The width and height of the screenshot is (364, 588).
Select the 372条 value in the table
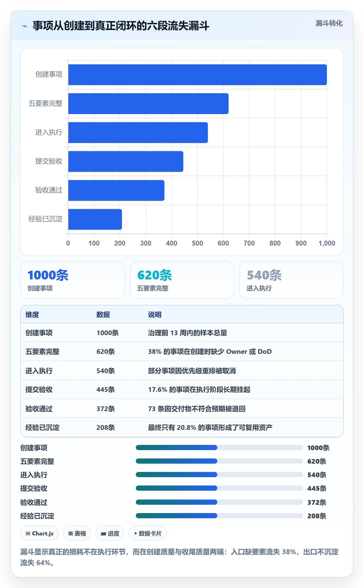tap(106, 409)
